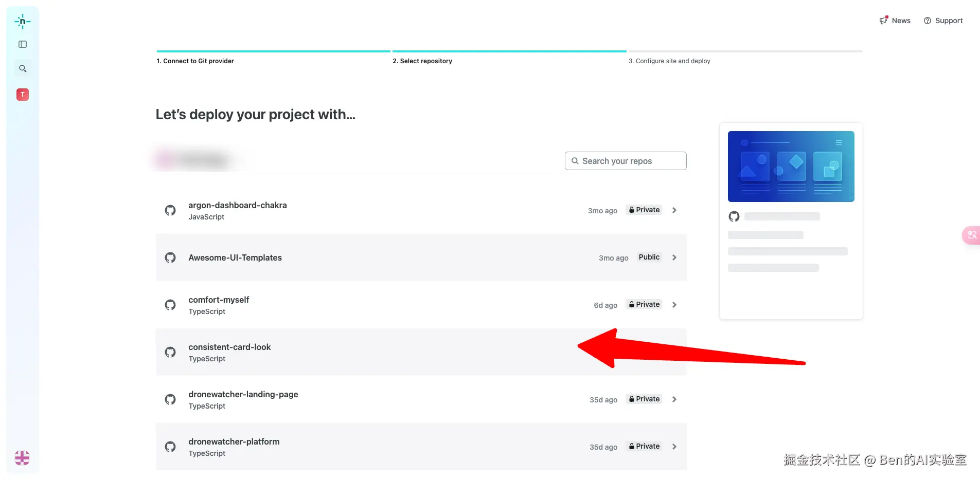
Task: Select the red team avatar T
Action: pos(23,95)
